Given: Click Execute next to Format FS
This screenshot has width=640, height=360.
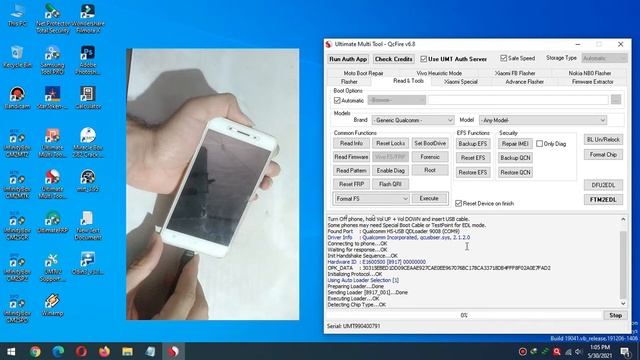Looking at the screenshot, I should coord(429,198).
